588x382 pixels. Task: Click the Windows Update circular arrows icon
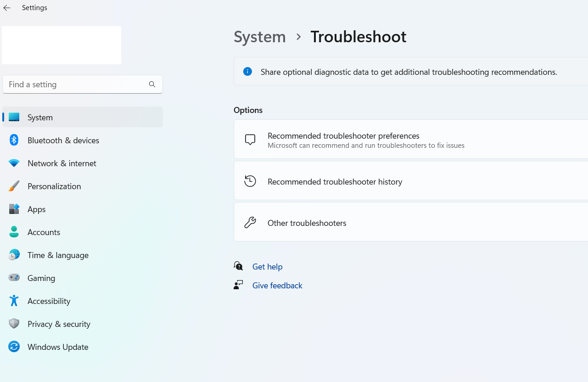click(x=14, y=347)
